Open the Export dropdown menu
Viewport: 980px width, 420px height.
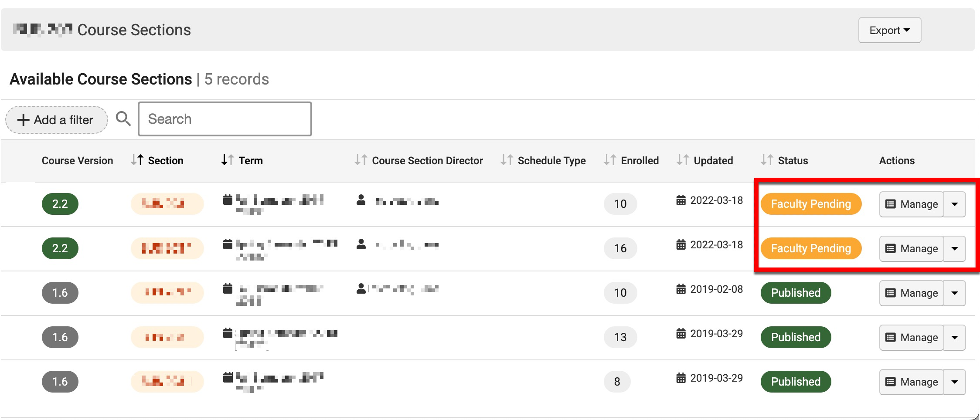pos(889,30)
